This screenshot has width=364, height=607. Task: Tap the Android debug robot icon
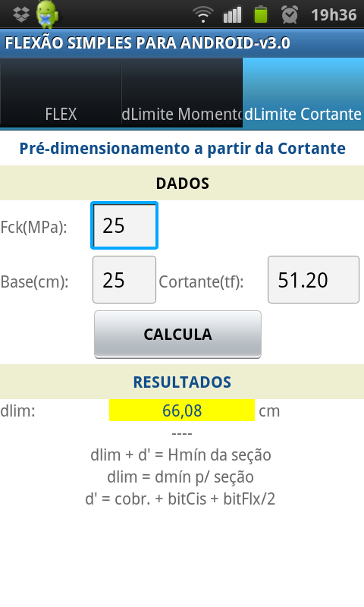coord(47,14)
